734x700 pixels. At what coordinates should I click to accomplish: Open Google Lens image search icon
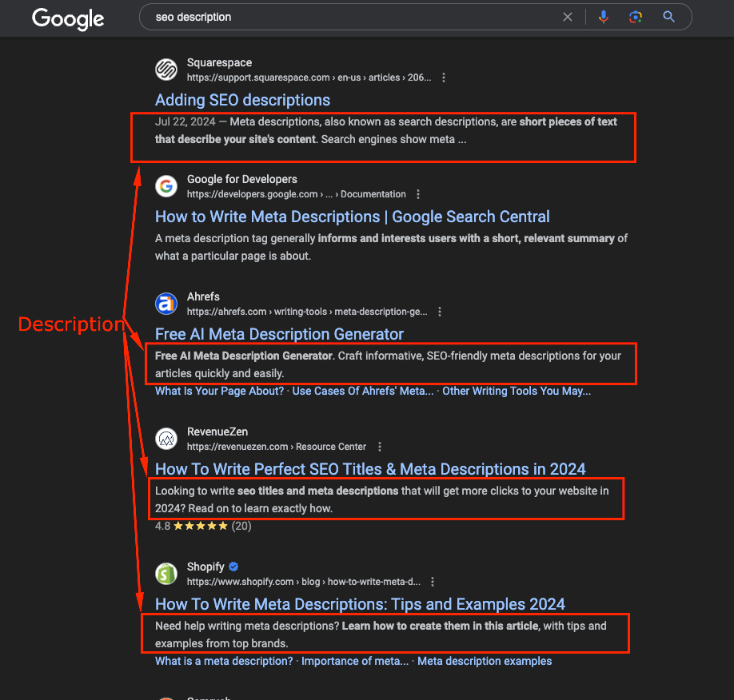[x=635, y=16]
